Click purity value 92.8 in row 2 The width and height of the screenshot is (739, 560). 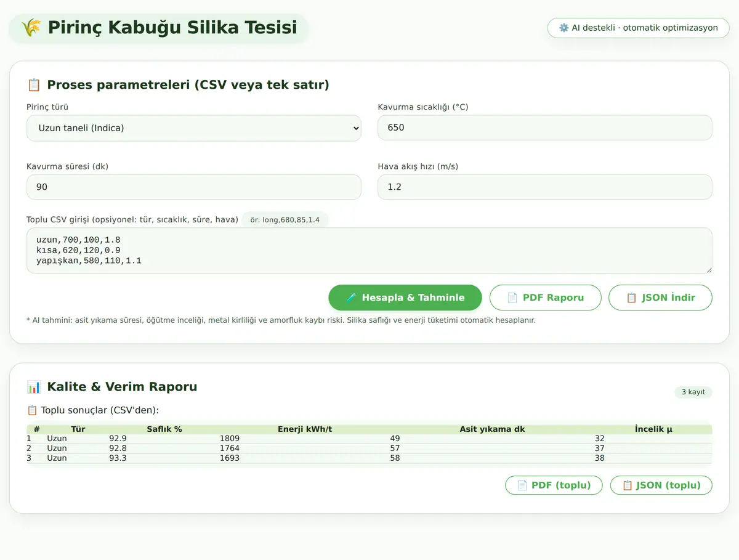click(x=118, y=448)
